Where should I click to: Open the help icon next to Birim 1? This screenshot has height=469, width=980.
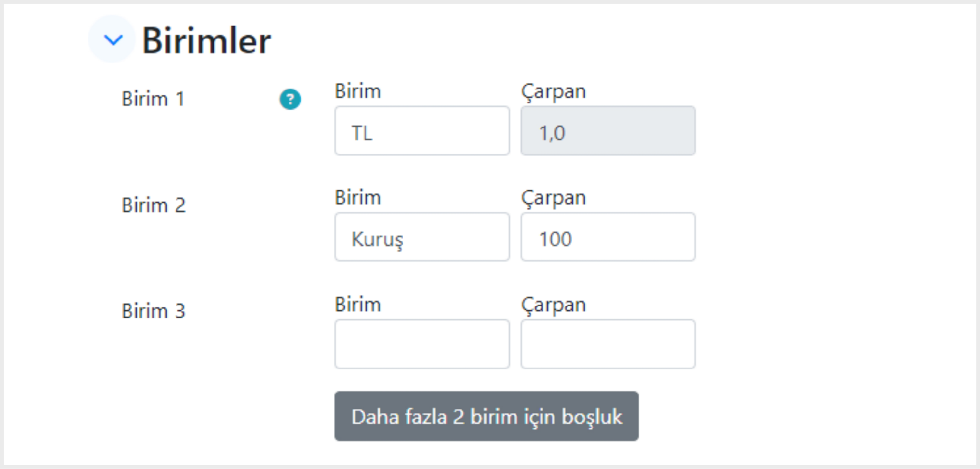290,99
